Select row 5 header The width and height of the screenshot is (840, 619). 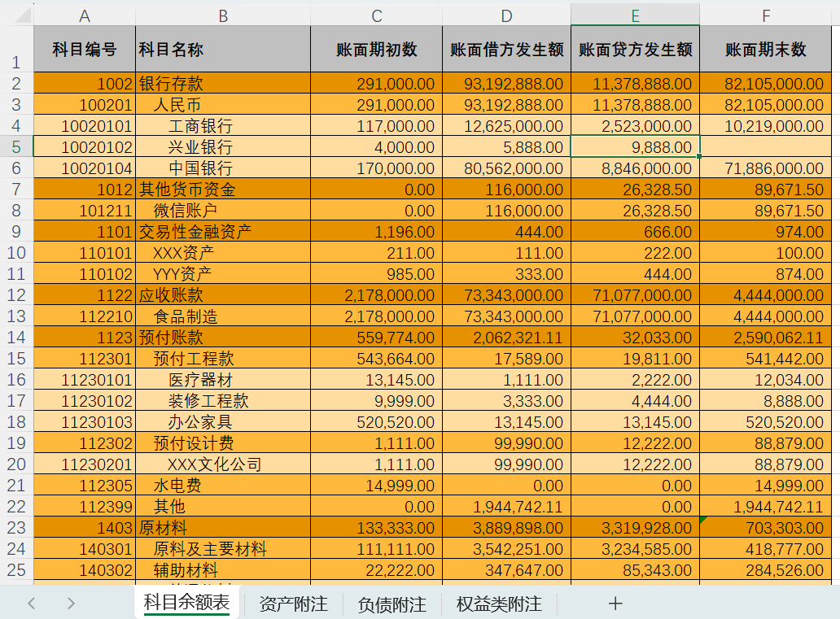[16, 146]
